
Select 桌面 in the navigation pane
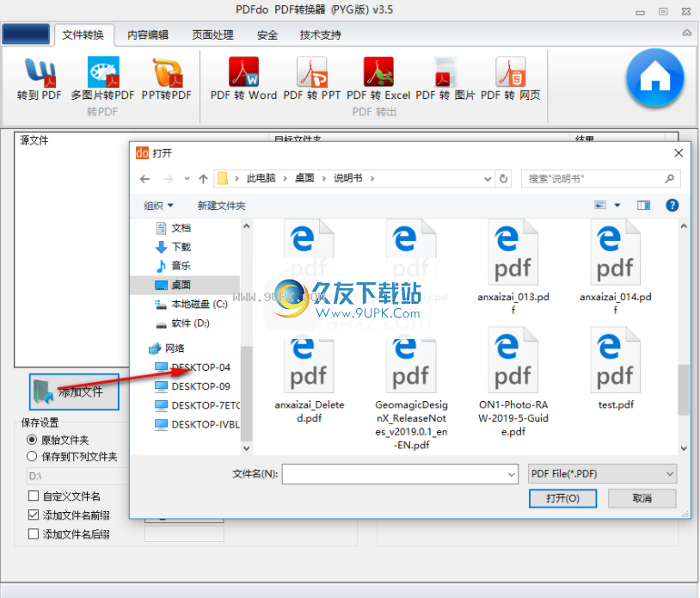[185, 285]
